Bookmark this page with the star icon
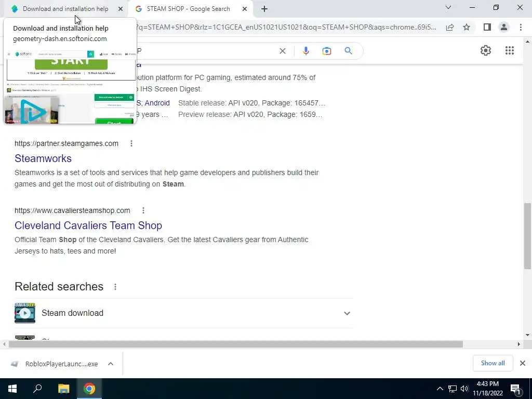Image resolution: width=532 pixels, height=399 pixels. 467,27
